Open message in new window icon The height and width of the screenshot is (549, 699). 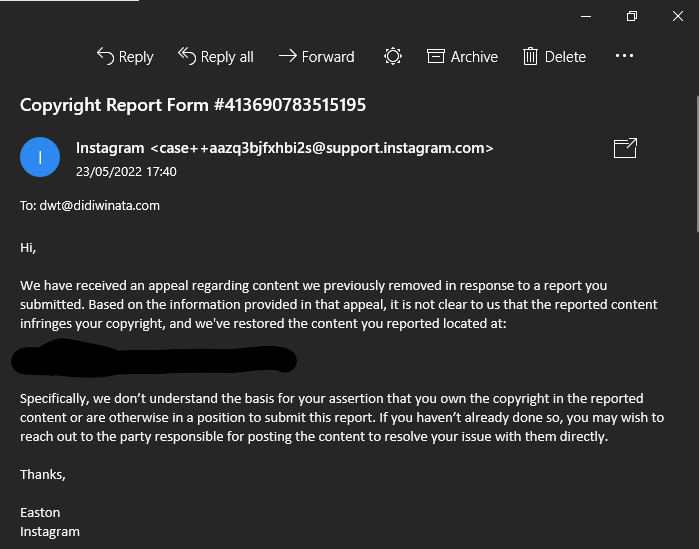(625, 148)
